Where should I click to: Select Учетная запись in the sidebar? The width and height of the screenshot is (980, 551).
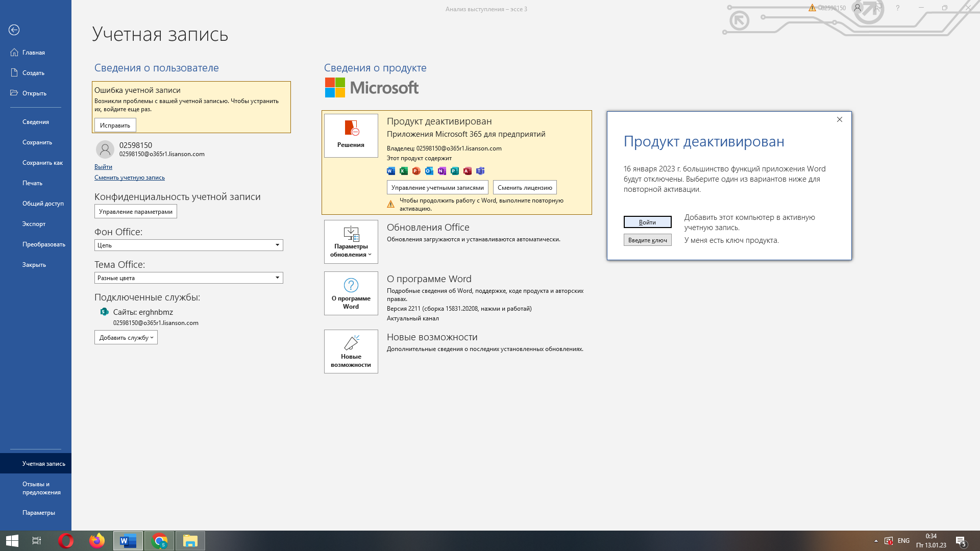click(36, 464)
